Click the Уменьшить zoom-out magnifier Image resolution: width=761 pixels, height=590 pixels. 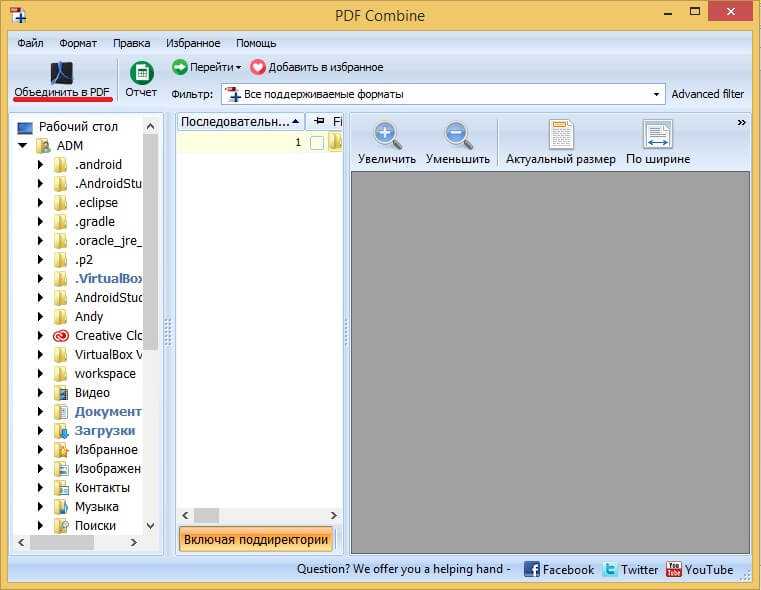coord(458,134)
